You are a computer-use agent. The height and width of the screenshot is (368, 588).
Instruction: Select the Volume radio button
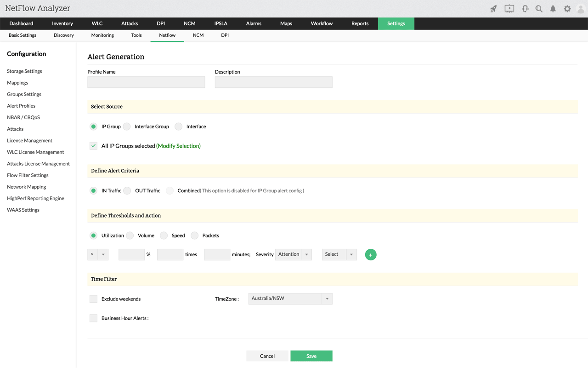click(130, 236)
